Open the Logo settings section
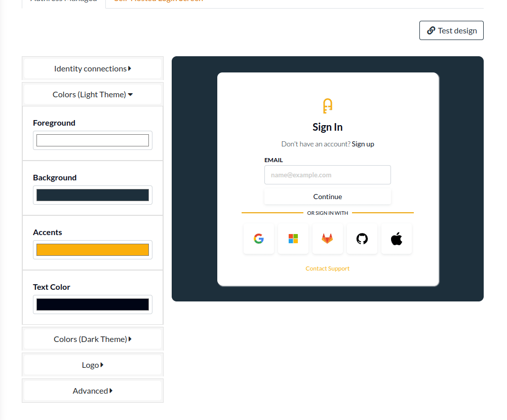The image size is (507, 420). (x=92, y=364)
